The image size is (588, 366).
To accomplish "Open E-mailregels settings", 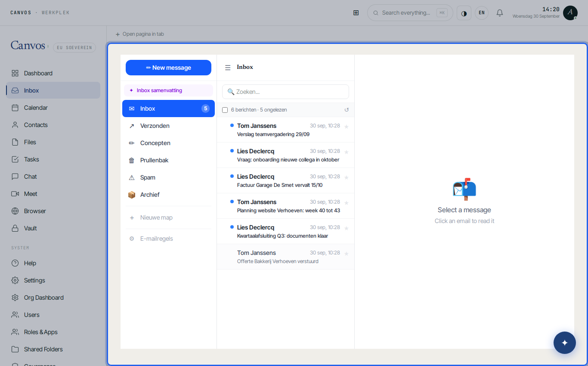I will pyautogui.click(x=168, y=239).
